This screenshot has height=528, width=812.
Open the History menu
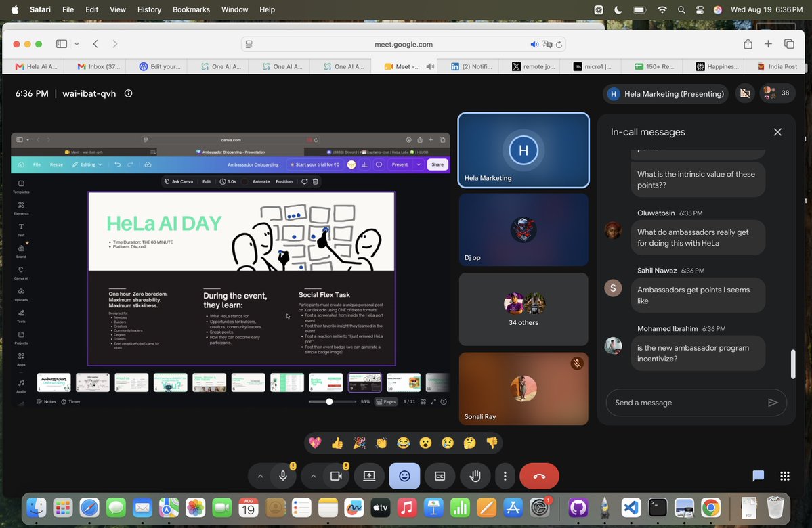coord(149,9)
